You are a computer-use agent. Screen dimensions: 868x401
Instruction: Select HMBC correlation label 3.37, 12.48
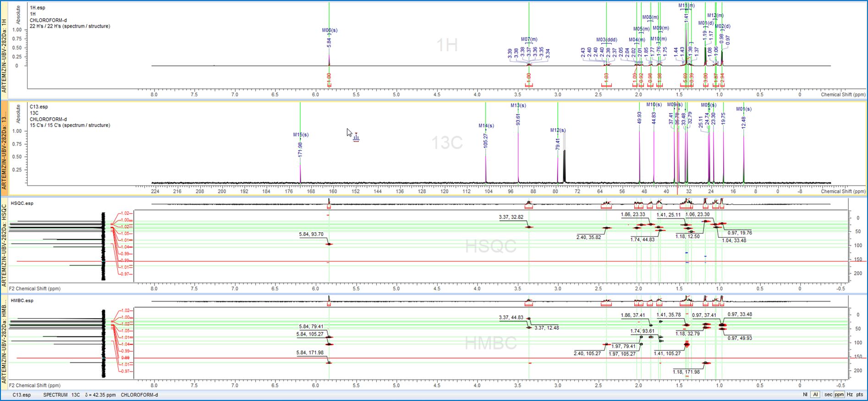547,328
